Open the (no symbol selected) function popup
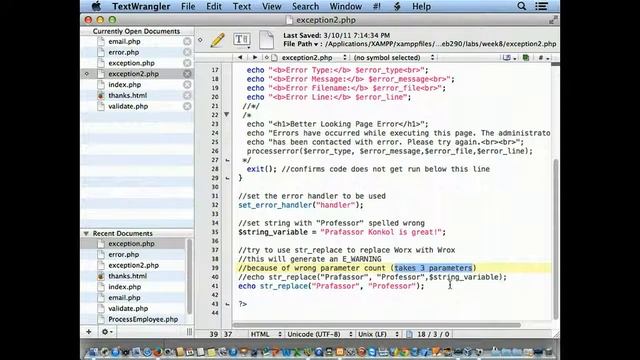This screenshot has width=640, height=360. click(394, 58)
